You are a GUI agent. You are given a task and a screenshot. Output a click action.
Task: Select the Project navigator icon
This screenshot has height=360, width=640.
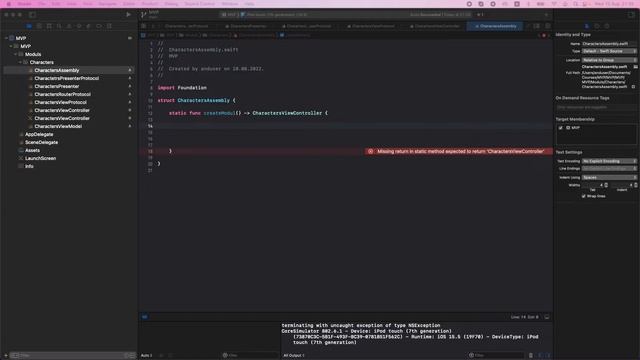(29, 26)
